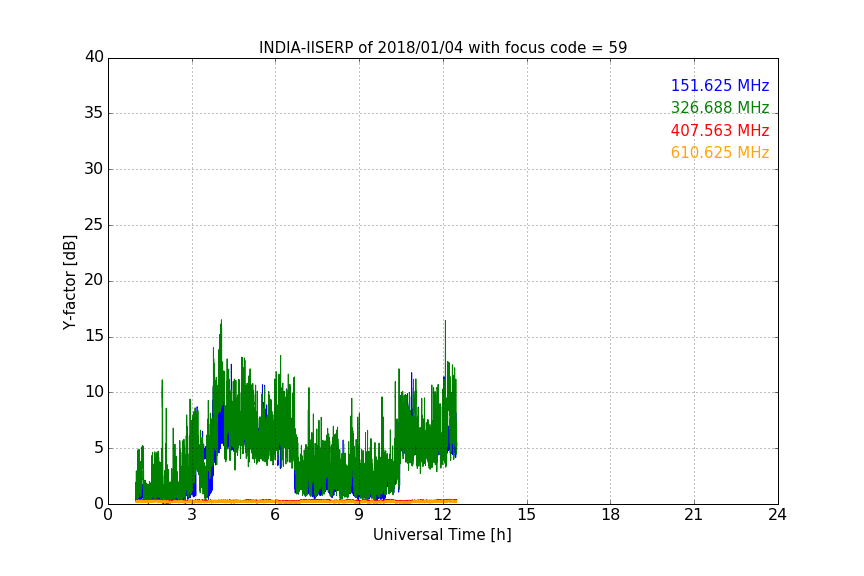864x576 pixels.
Task: Click the 'Y-factor [dB]' axis label
Action: [x=69, y=282]
